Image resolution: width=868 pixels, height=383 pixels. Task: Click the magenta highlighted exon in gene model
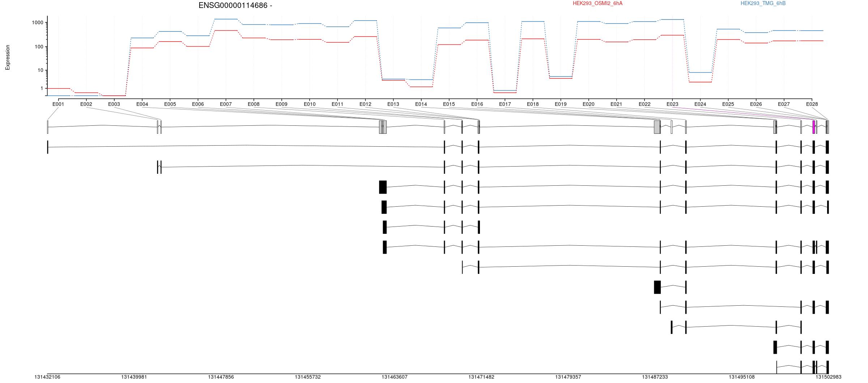(814, 127)
